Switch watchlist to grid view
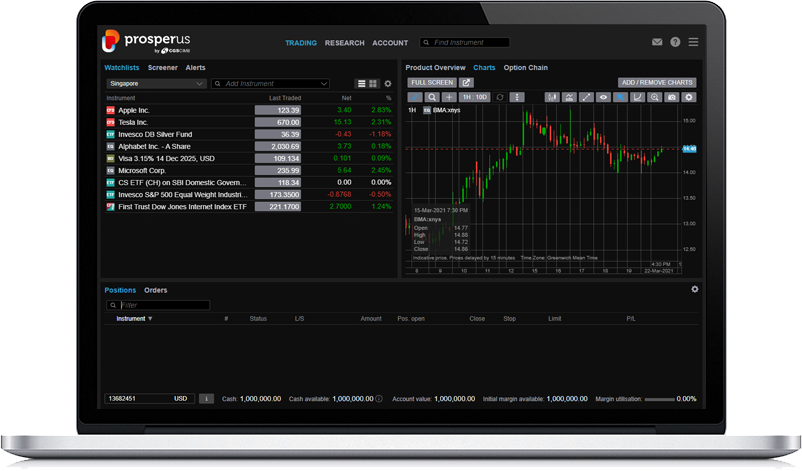The height and width of the screenshot is (471, 802). (x=373, y=84)
